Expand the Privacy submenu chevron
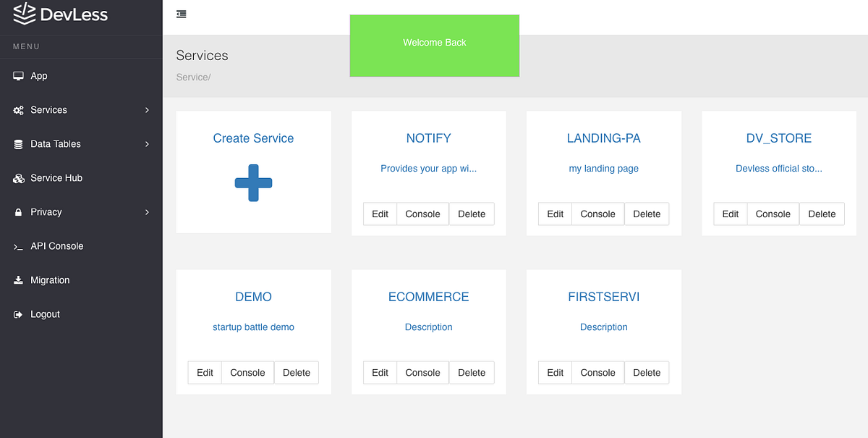Screen dimensions: 868x438 coord(148,211)
